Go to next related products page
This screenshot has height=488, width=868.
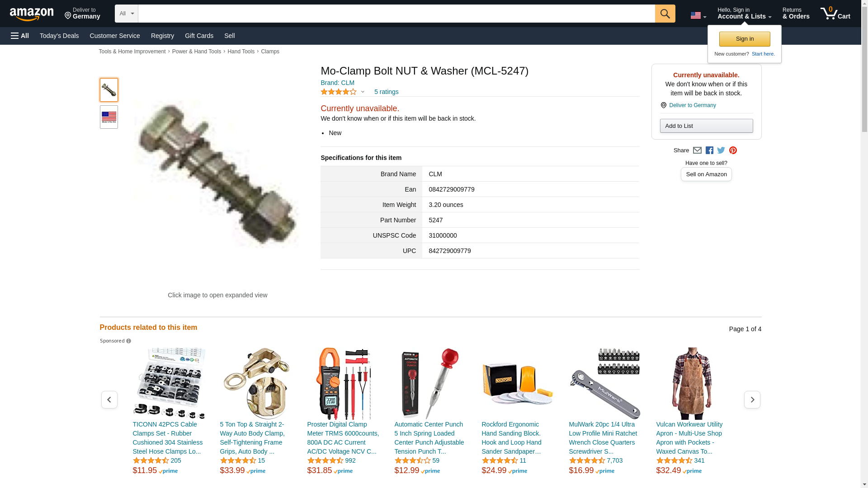(x=752, y=399)
